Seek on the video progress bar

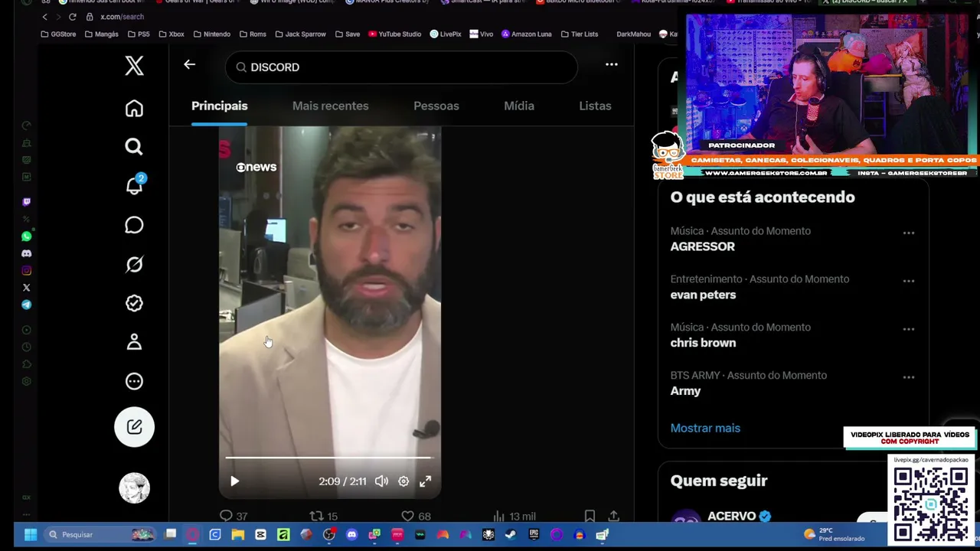(329, 458)
